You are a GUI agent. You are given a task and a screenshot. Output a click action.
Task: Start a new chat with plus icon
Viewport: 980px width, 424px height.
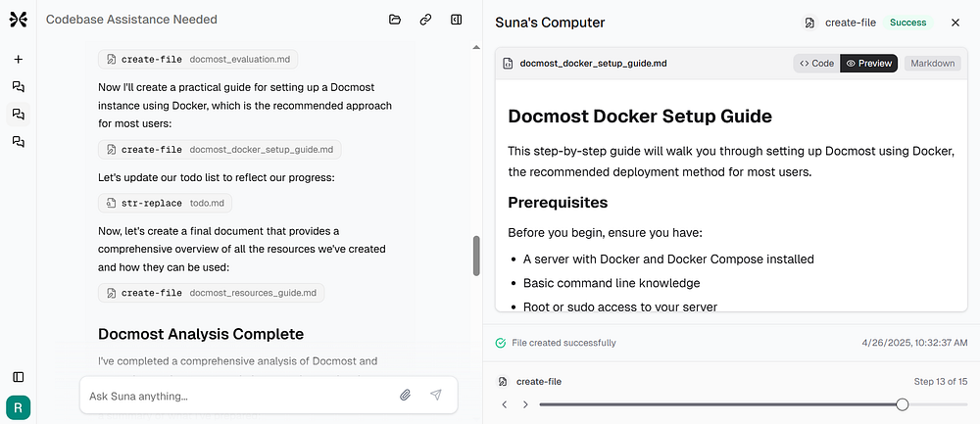tap(18, 60)
